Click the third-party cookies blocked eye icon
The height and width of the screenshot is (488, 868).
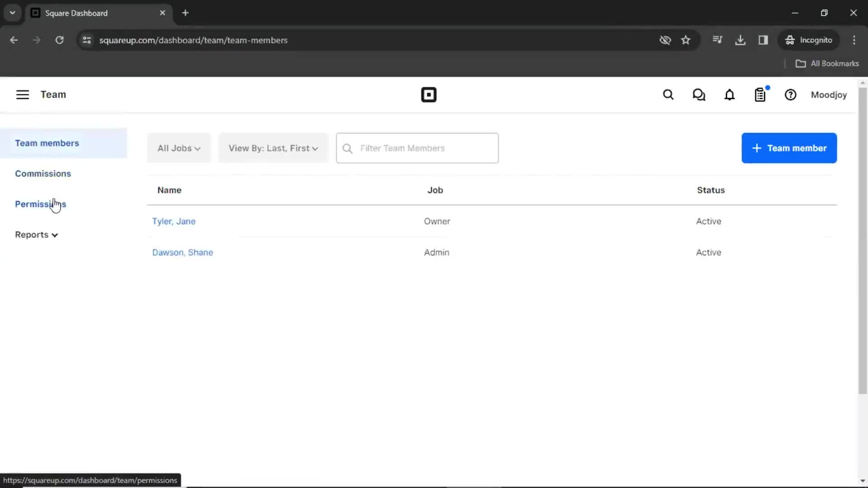click(x=665, y=40)
